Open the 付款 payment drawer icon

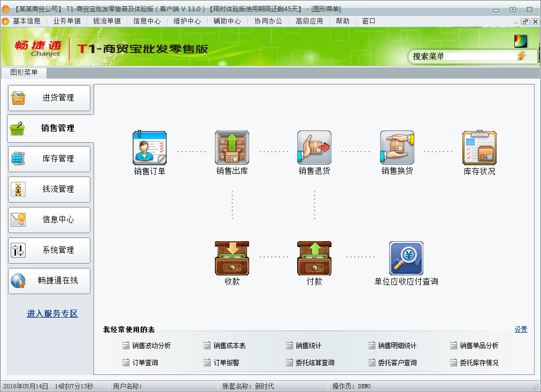314,258
